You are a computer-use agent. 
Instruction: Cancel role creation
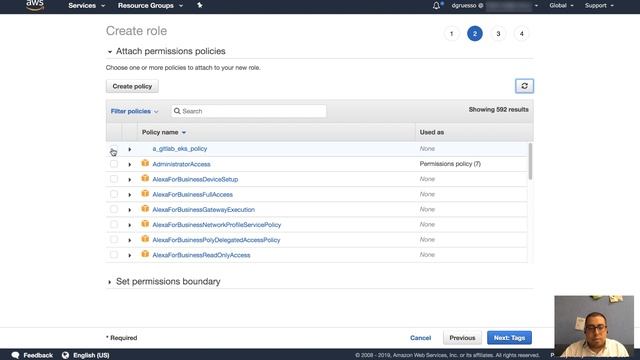(420, 338)
